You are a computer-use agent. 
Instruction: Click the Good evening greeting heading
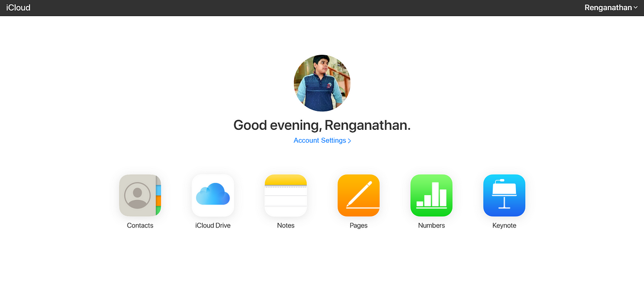(322, 125)
